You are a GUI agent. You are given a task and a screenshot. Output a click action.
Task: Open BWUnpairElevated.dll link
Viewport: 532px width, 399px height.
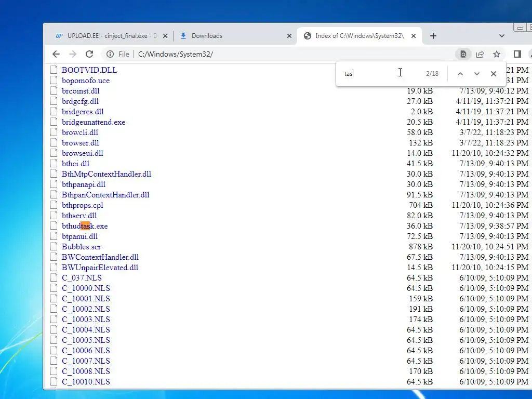(100, 268)
